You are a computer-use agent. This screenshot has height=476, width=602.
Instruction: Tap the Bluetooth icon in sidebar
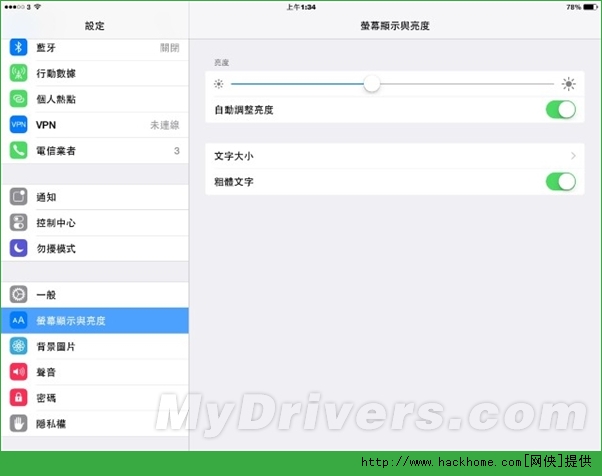[18, 47]
